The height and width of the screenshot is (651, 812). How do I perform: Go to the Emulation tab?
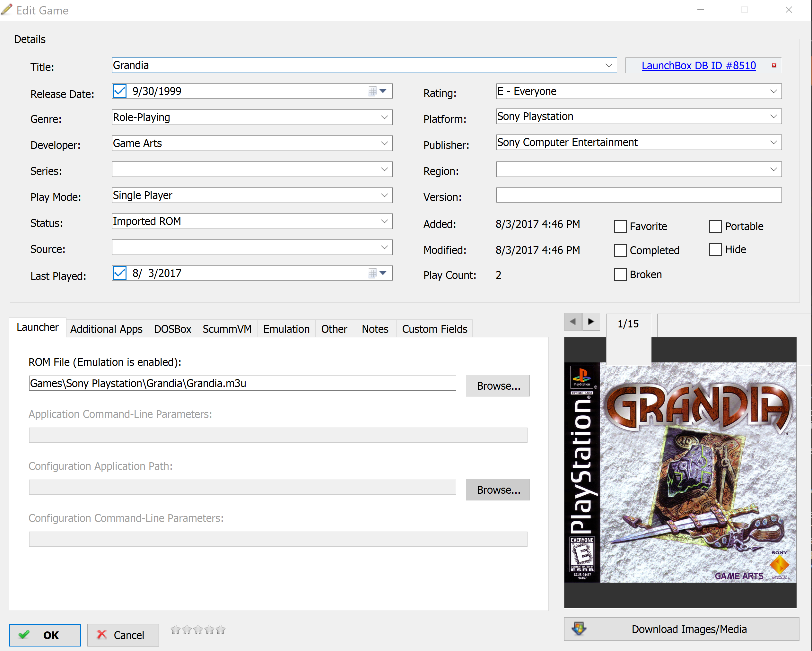click(286, 329)
